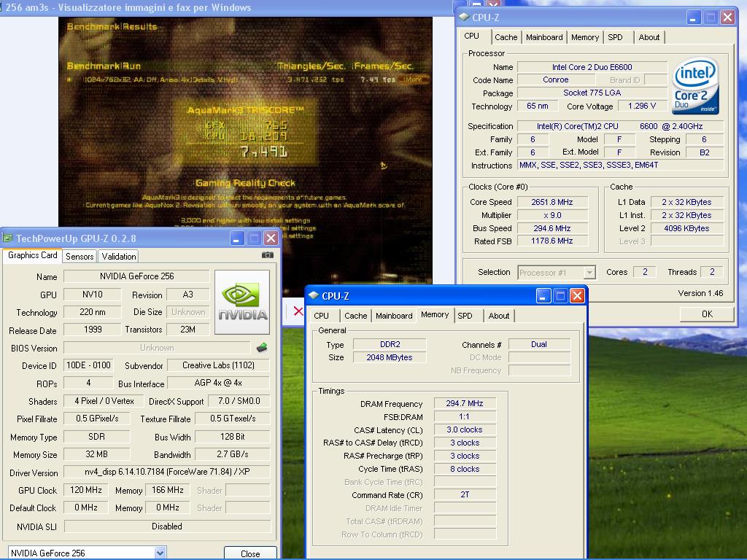Click the Bandwidth 2.7 GB/s value

[x=233, y=454]
